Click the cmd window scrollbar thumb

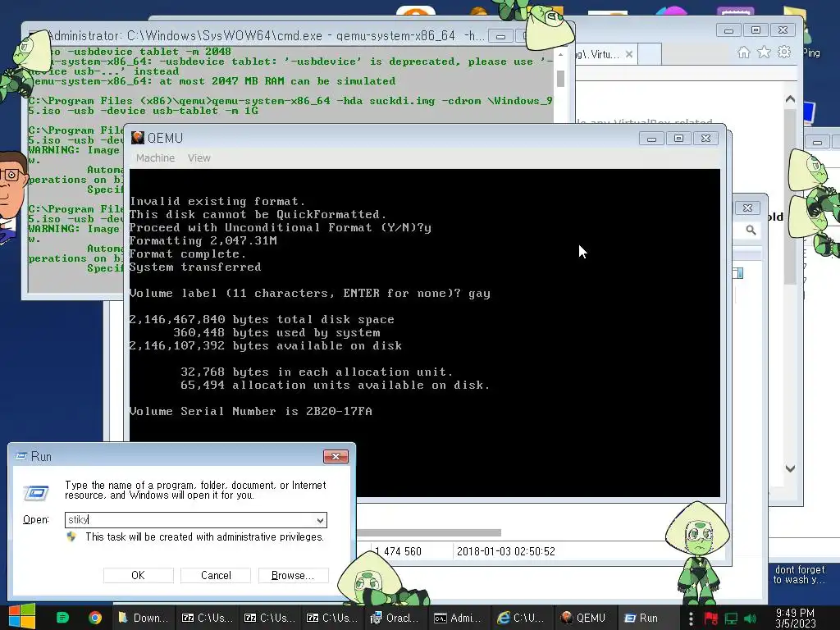(560, 78)
